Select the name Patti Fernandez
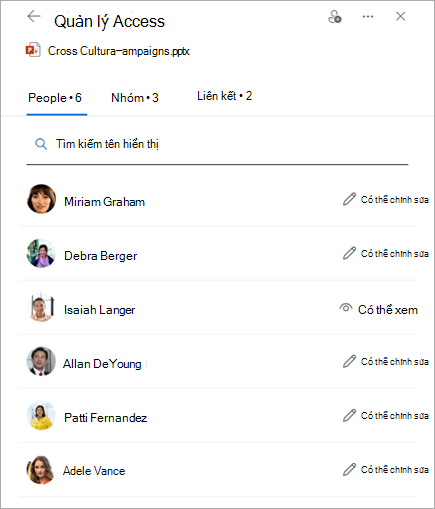The height and width of the screenshot is (509, 435). (x=105, y=418)
